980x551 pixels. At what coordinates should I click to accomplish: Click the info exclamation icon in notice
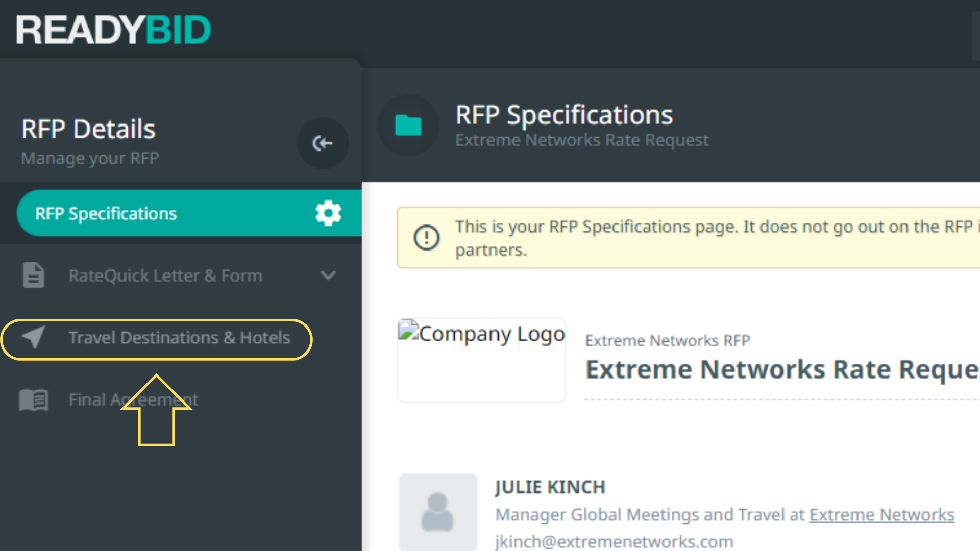426,238
